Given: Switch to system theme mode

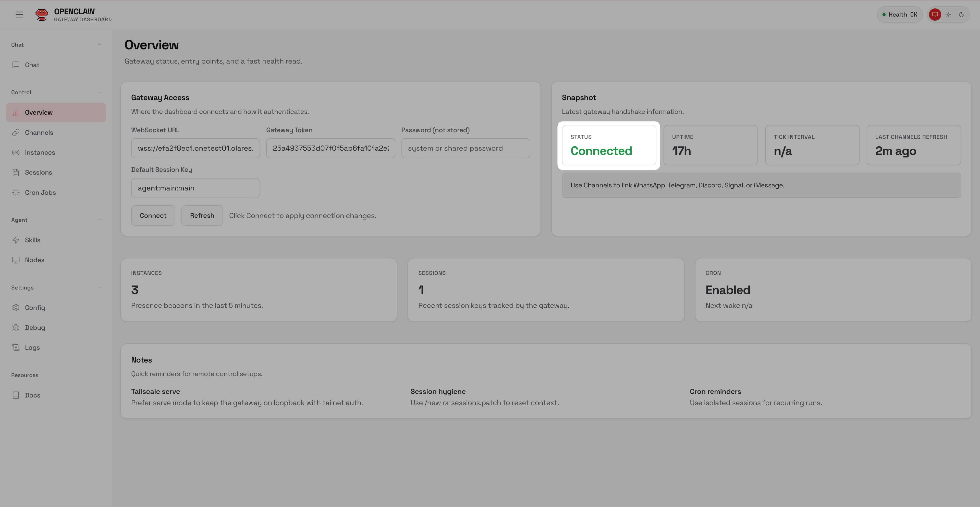Looking at the screenshot, I should 935,15.
